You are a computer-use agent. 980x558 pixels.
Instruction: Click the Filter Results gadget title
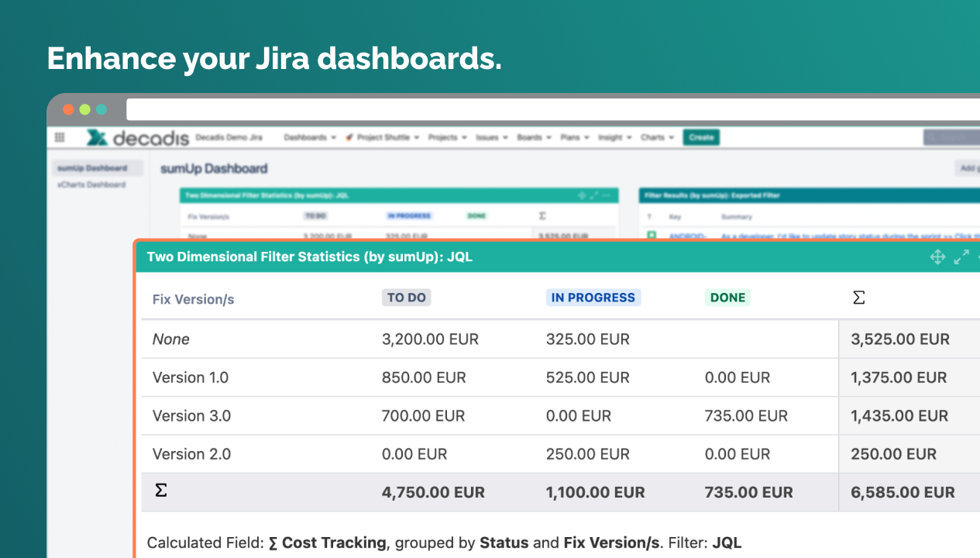[x=711, y=195]
